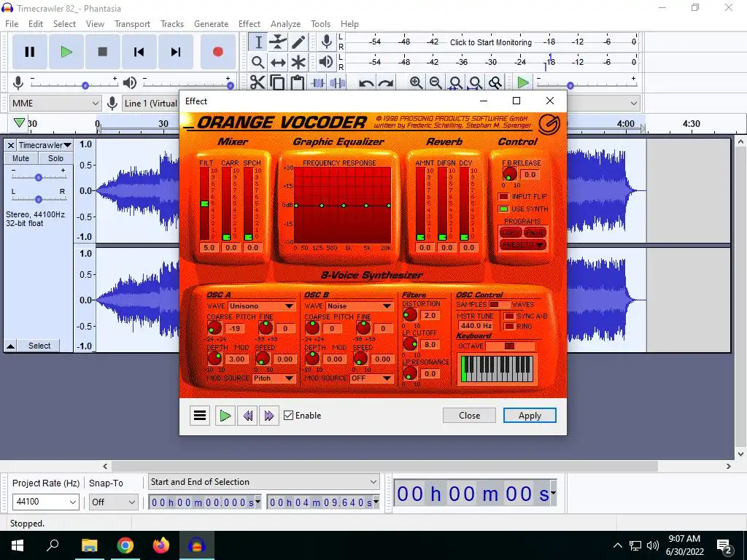The height and width of the screenshot is (560, 747).
Task: Click the FILT mixer slider handle
Action: [204, 204]
